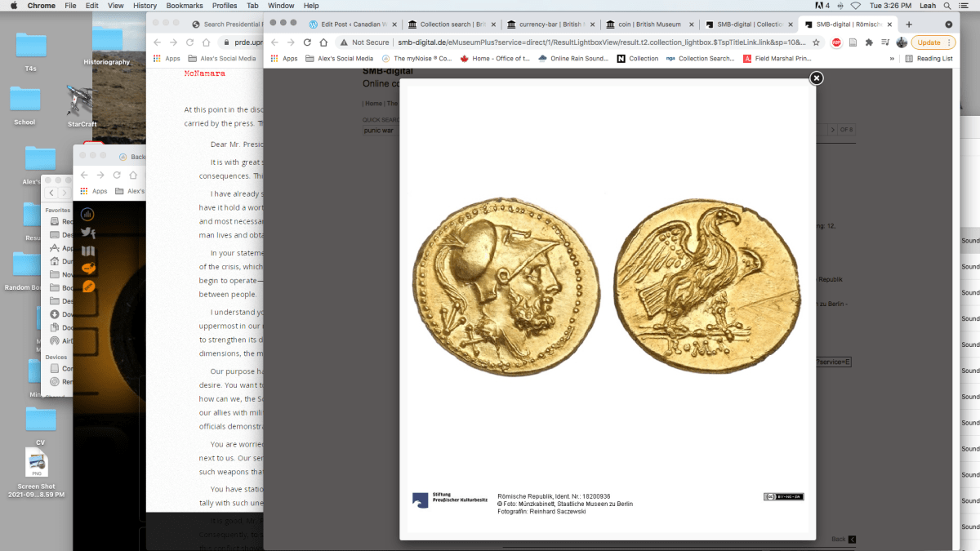The width and height of the screenshot is (980, 551).
Task: Open the Chrome profile avatar menu
Action: 902,42
